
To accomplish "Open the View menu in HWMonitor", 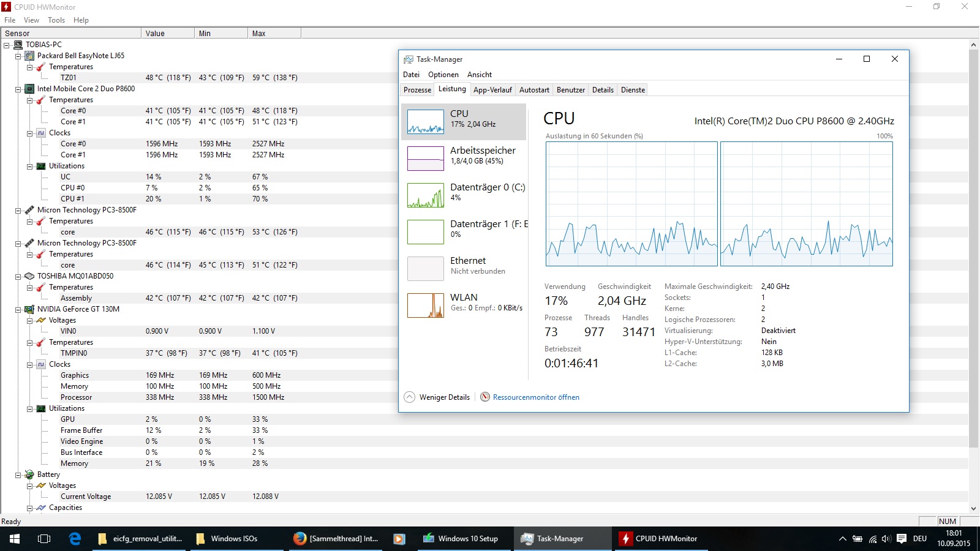I will point(31,20).
